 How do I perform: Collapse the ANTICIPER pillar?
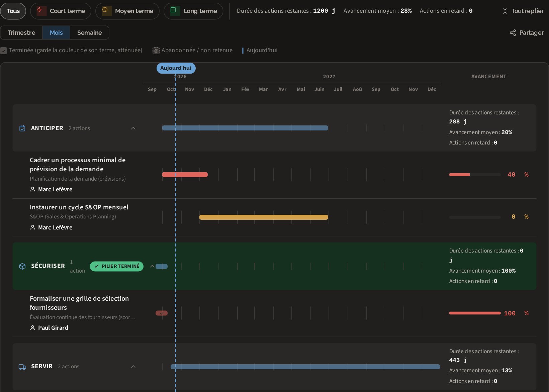pos(133,128)
